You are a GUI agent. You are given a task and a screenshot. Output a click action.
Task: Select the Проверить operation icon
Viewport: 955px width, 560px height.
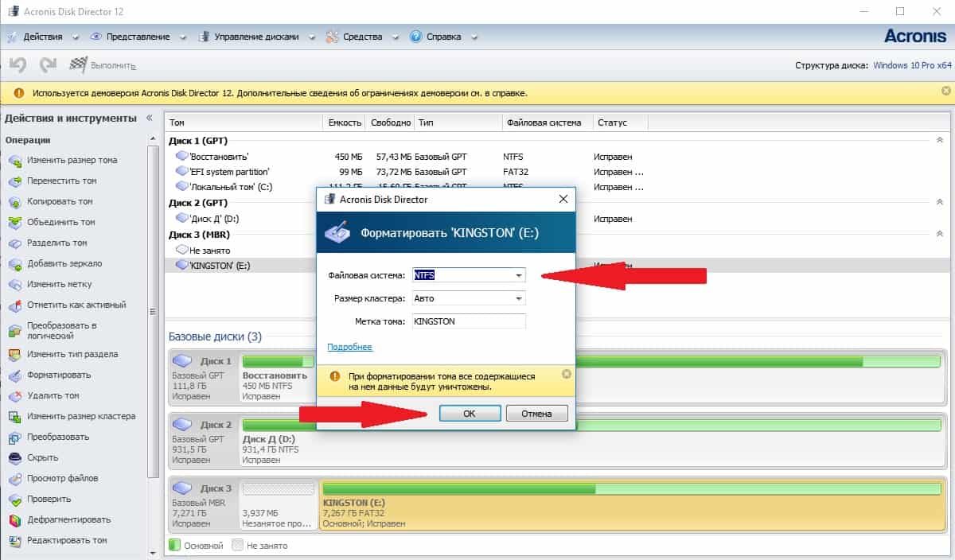coord(14,500)
